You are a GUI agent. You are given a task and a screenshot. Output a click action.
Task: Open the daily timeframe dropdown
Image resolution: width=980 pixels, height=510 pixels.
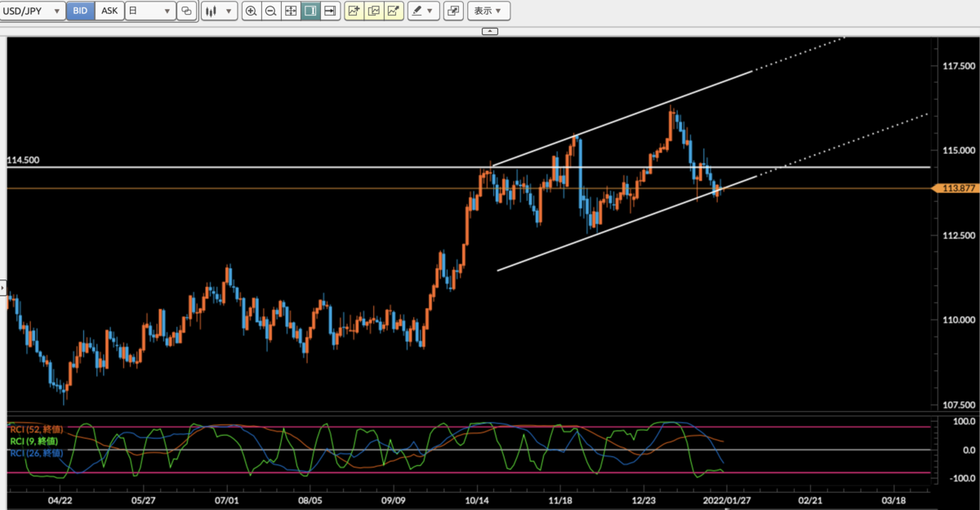tap(150, 11)
